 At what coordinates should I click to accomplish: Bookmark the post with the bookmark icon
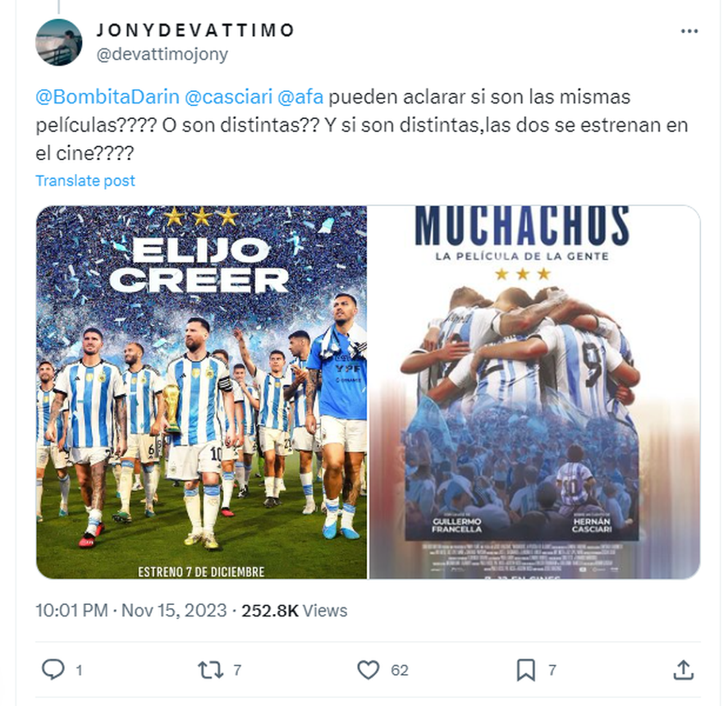[526, 670]
